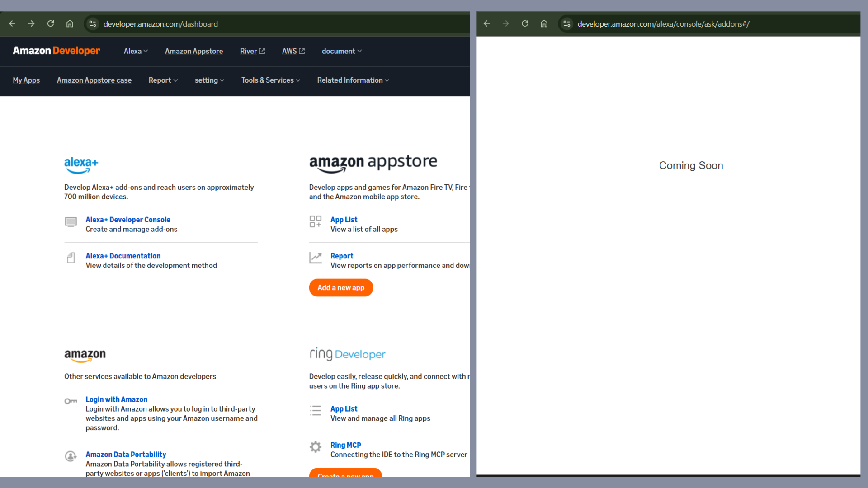Open River external link in navigation
Image resolution: width=868 pixels, height=488 pixels.
[x=252, y=51]
